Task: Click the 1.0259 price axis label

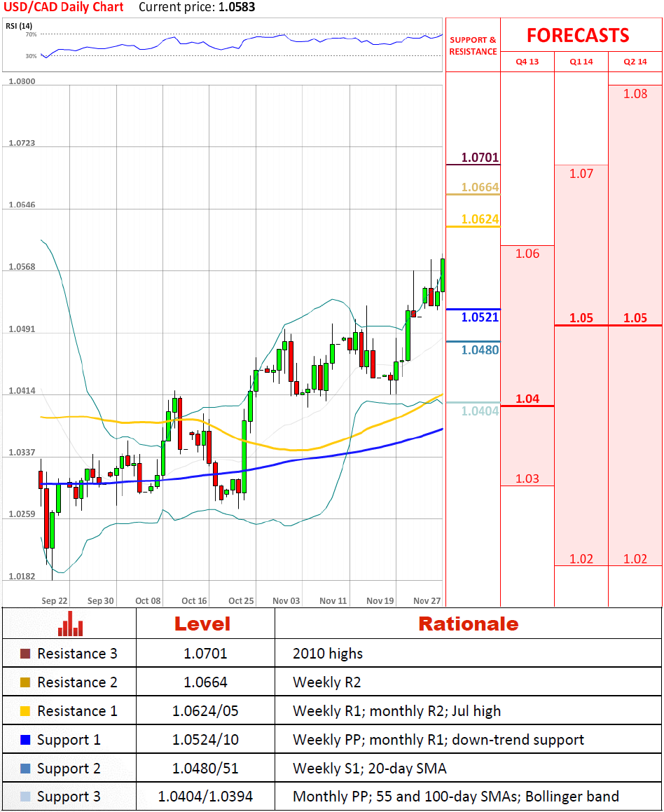Action: click(x=22, y=514)
